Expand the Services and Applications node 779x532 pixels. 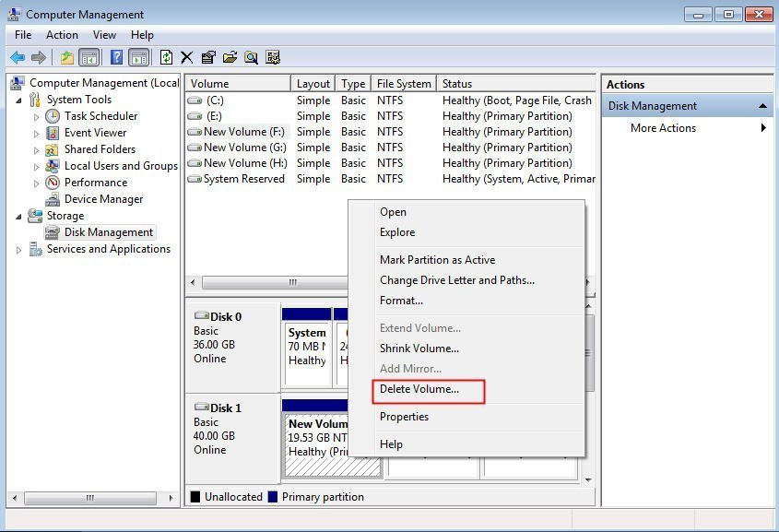click(x=18, y=250)
